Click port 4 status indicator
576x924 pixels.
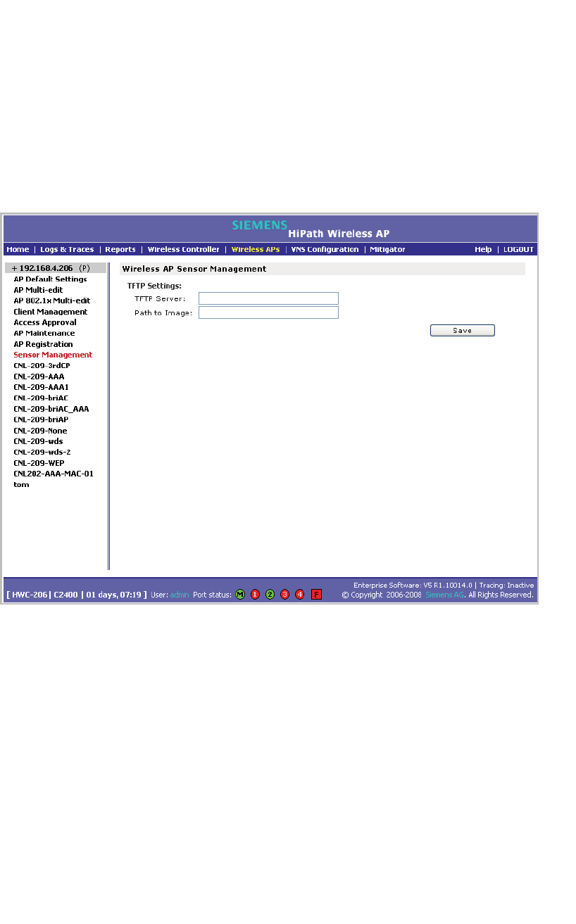click(299, 595)
